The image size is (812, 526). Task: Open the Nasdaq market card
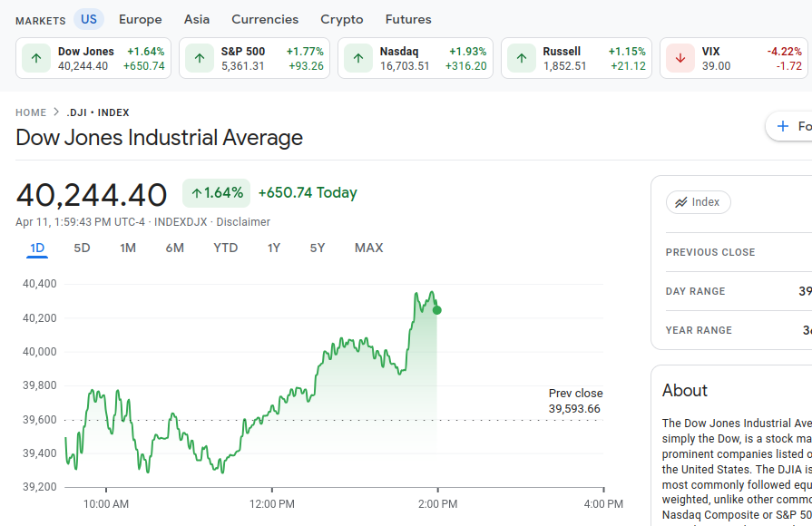(416, 58)
